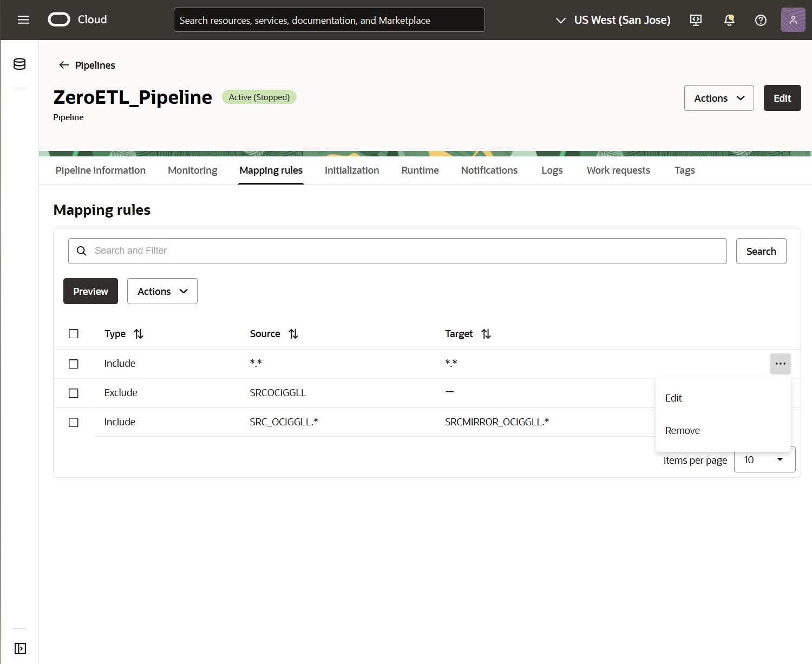Open the Help icon

761,20
